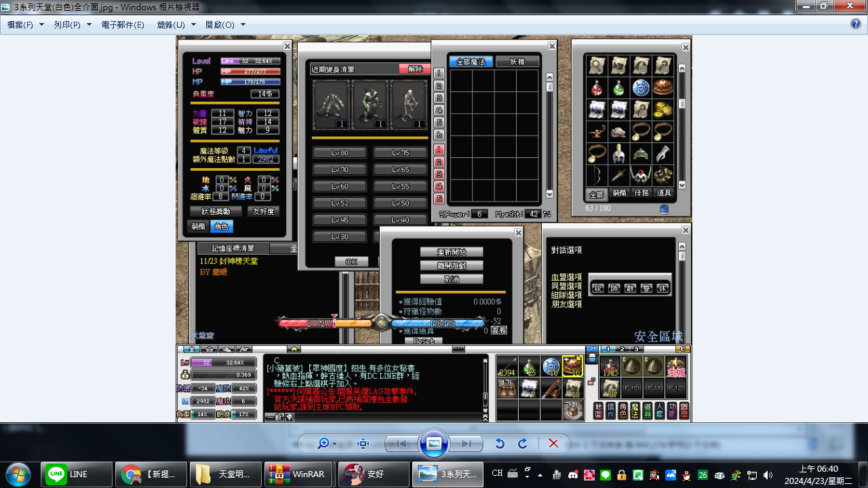Select the first green monster transformation thumbnail
This screenshot has width=868, height=488.
coord(331,104)
